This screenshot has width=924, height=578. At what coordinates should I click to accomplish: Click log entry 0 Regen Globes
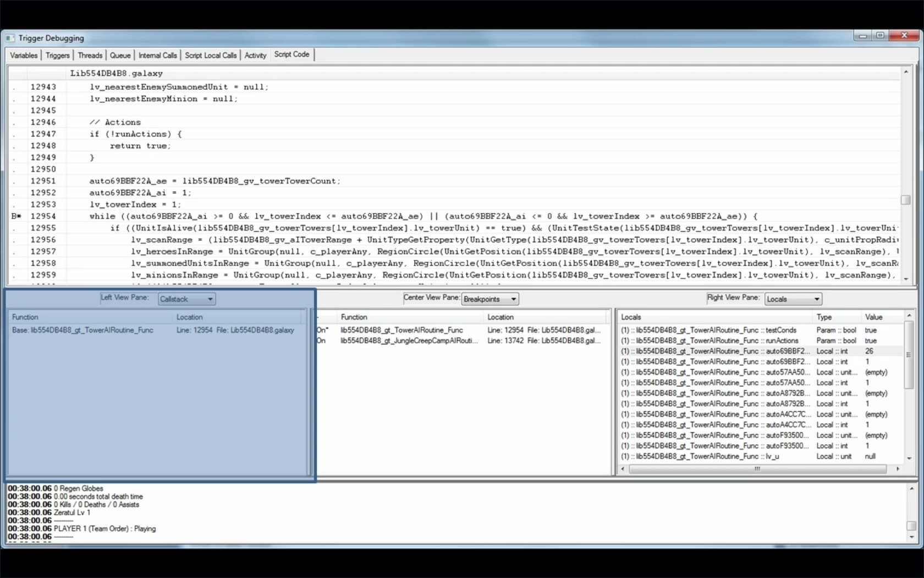tap(79, 488)
